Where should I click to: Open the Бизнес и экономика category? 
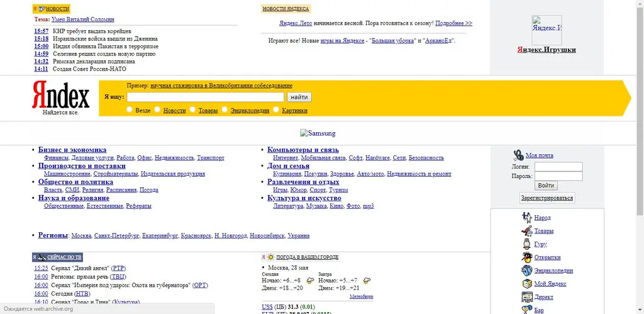point(72,150)
